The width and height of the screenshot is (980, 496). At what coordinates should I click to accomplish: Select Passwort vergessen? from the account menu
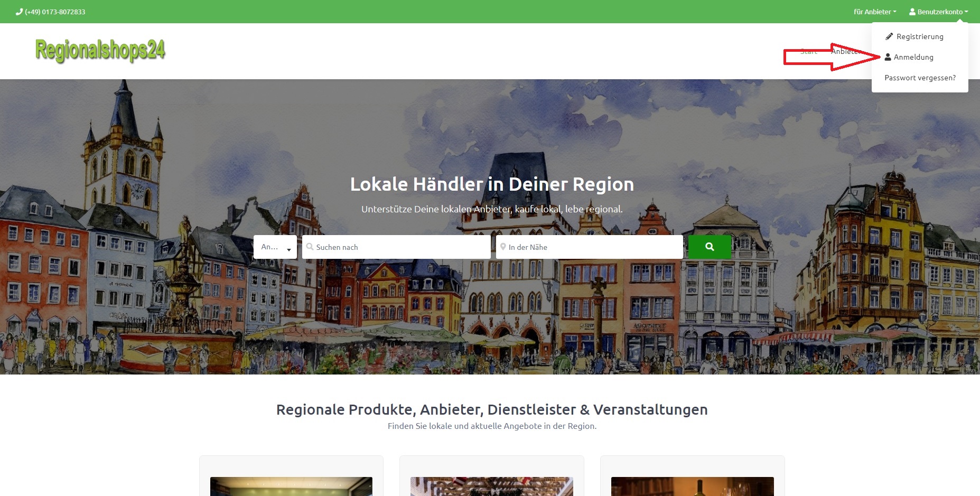[920, 78]
